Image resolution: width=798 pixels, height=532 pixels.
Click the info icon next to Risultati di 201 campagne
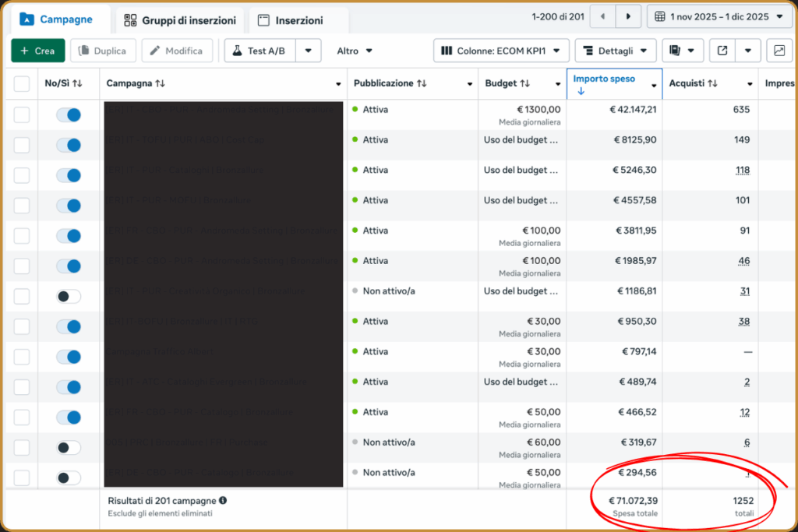coord(223,501)
